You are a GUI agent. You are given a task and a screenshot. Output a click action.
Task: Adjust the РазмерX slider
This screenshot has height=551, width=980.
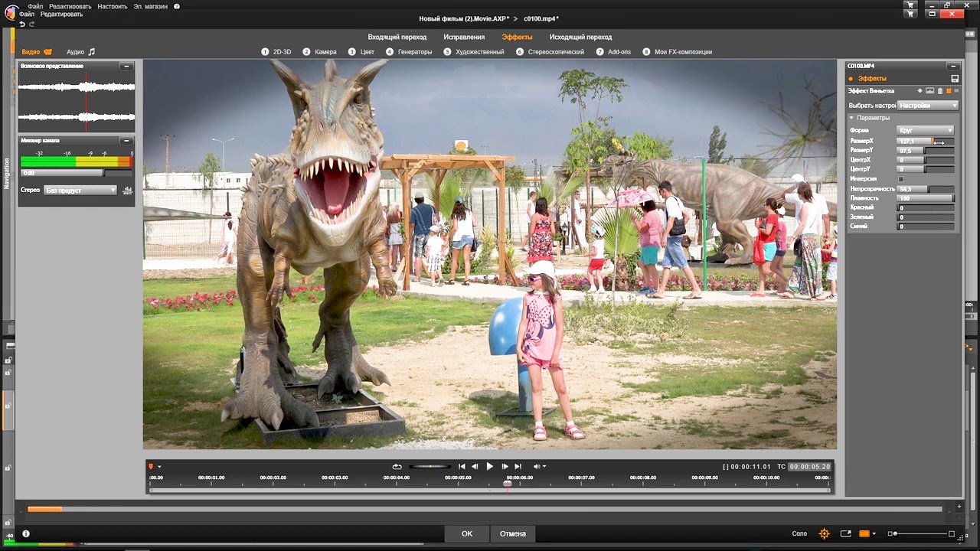coord(926,142)
